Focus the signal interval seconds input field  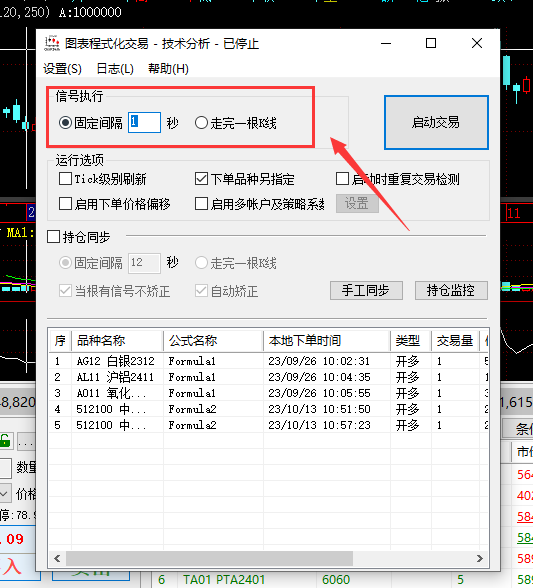[x=144, y=122]
